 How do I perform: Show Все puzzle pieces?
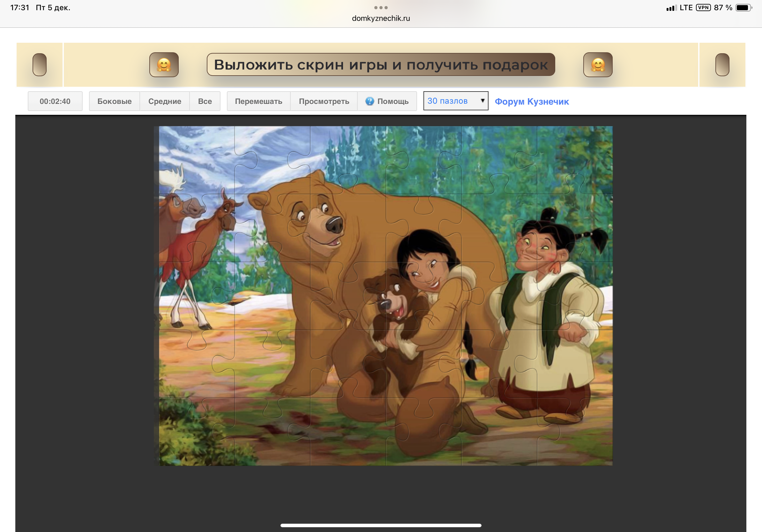coord(205,101)
